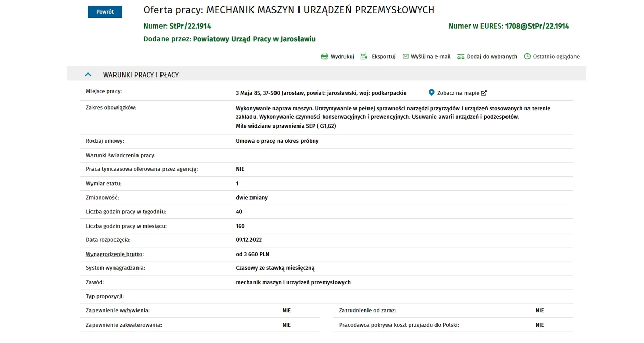The width and height of the screenshot is (644, 343).
Task: Click the Warunki świadczenia pracy label
Action: [x=121, y=155]
